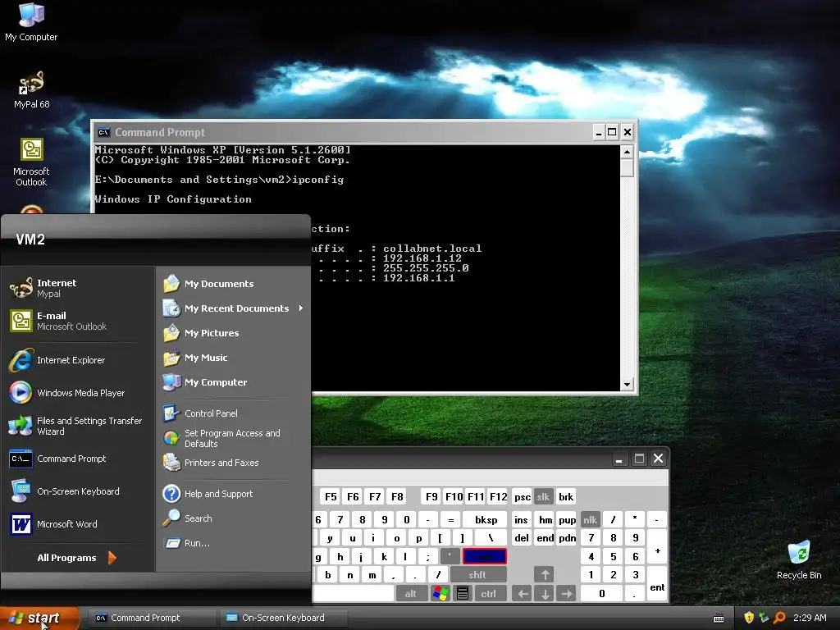The image size is (840, 630).
Task: Click the bksp key on keyboard
Action: click(486, 519)
